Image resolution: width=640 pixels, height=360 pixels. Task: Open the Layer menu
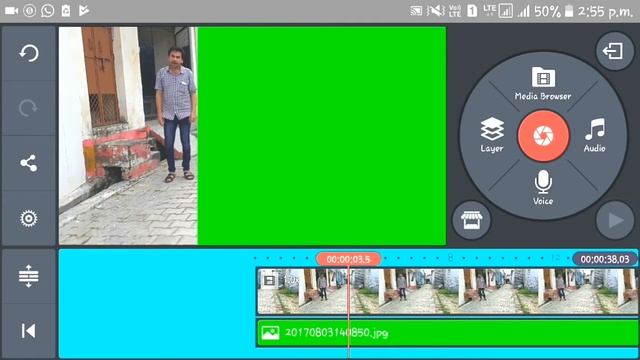(x=492, y=135)
